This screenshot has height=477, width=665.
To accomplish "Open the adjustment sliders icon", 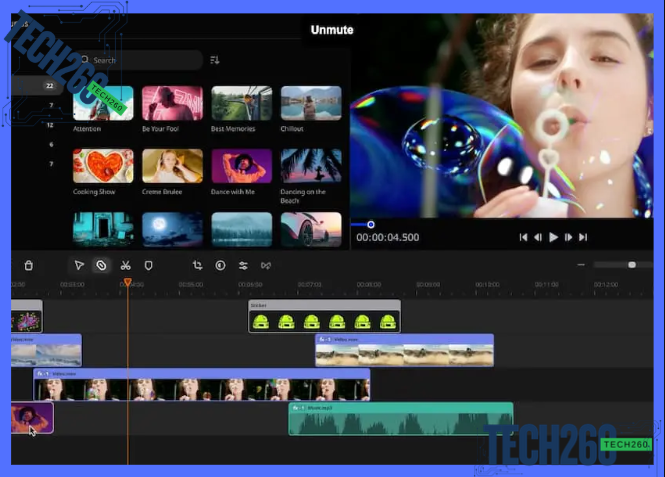I will coord(243,265).
